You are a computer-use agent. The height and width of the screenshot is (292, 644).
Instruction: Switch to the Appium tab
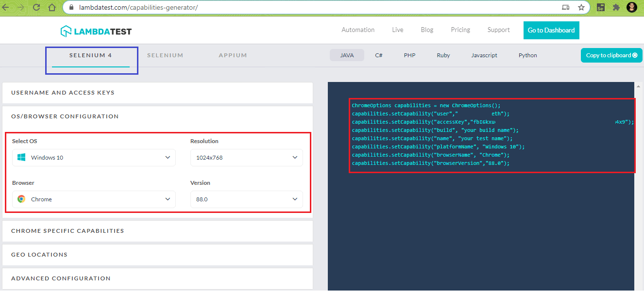pyautogui.click(x=233, y=55)
